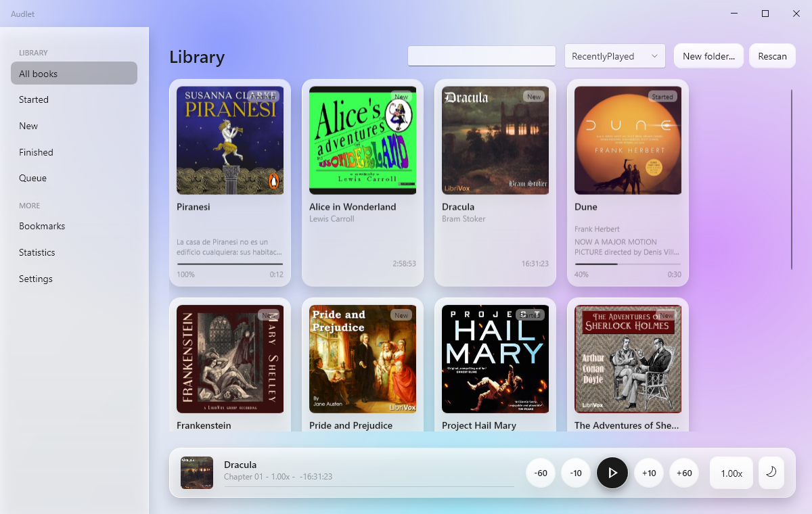Click the 'Library' page heading

tap(197, 57)
